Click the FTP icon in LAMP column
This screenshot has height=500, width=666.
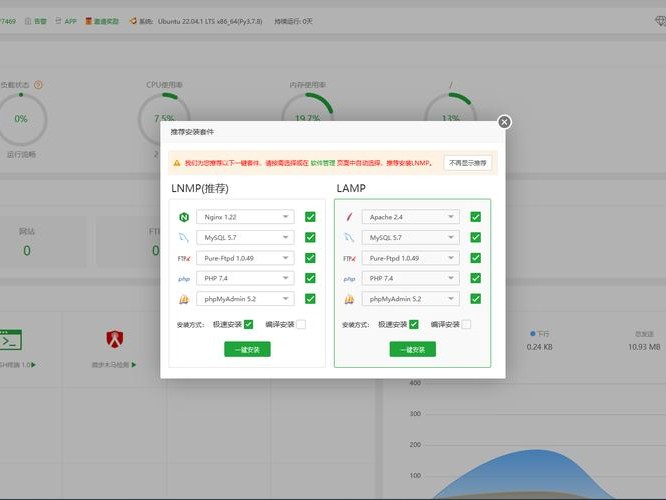pos(349,258)
